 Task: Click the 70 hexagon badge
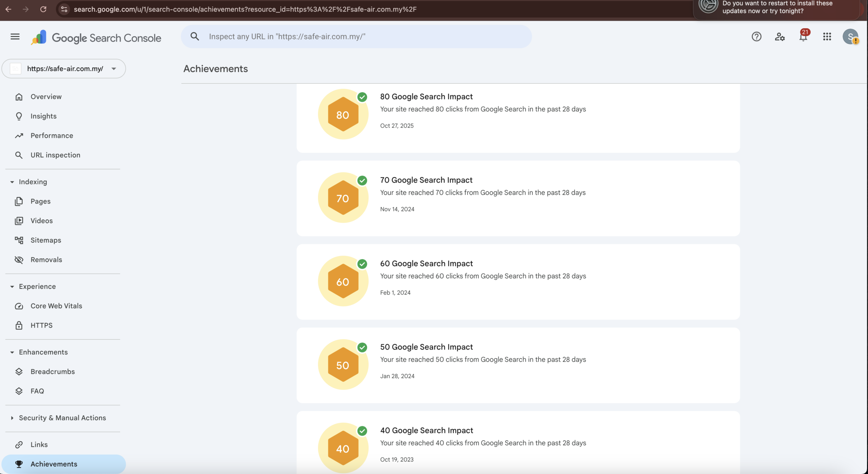click(x=343, y=198)
